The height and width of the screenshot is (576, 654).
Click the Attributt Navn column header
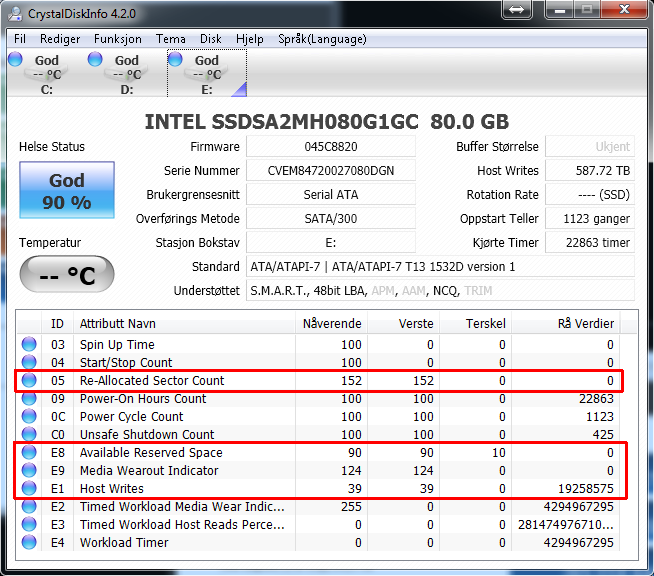pos(184,324)
